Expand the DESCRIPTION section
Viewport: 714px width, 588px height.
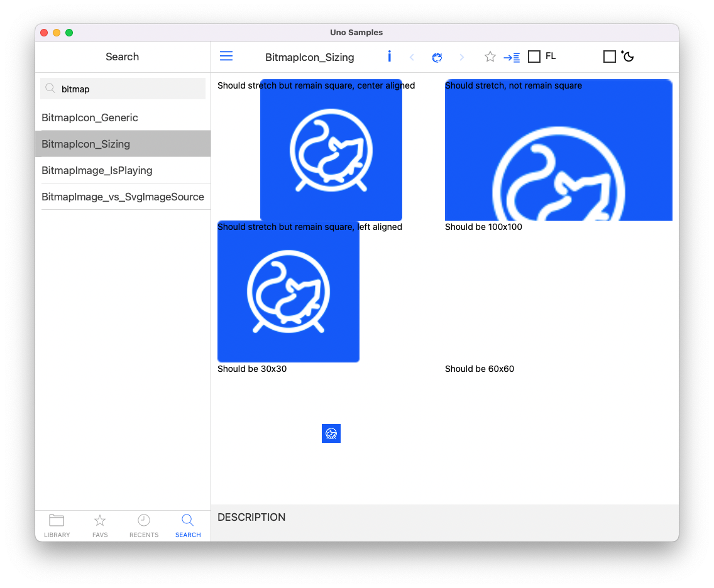click(251, 517)
